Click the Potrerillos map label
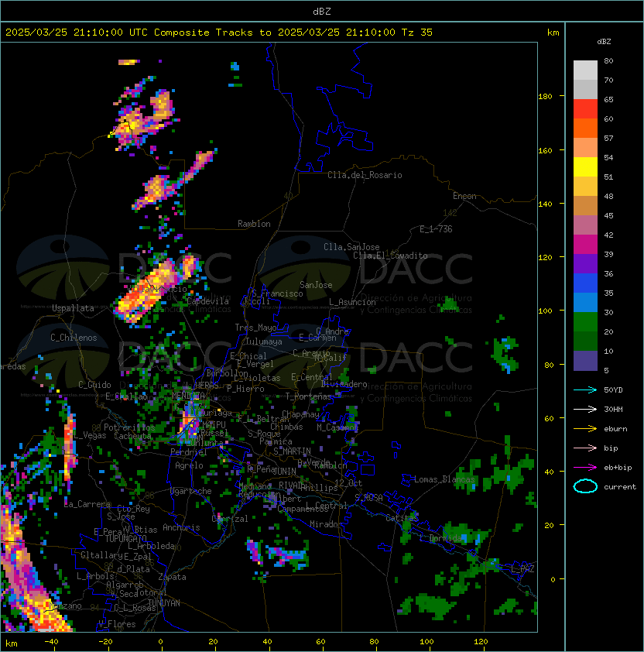Screen dimensions: 644x652 tap(129, 427)
